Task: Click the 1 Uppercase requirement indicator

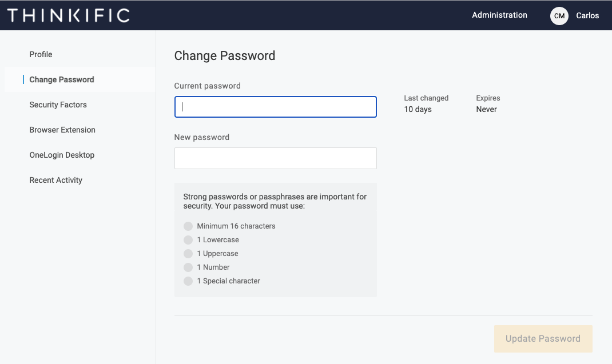Action: [x=188, y=254]
